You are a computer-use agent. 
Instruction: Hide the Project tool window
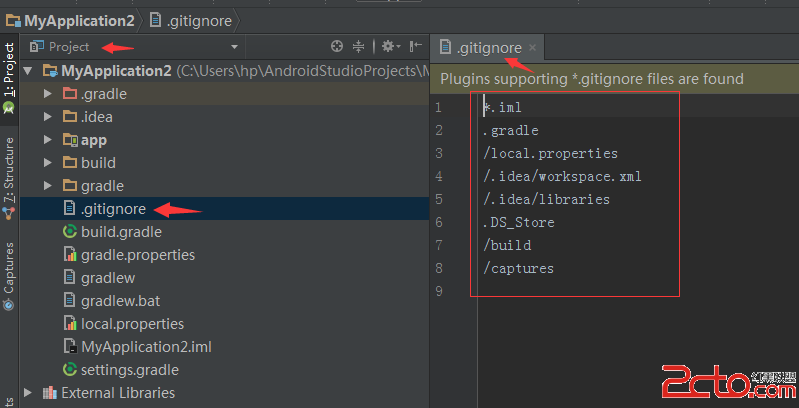(x=415, y=46)
